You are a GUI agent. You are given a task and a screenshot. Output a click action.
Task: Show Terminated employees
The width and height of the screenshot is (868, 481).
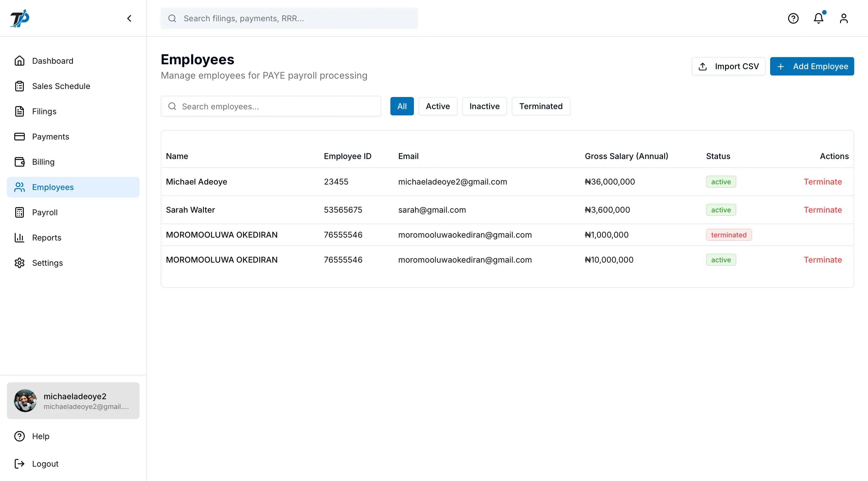click(540, 106)
